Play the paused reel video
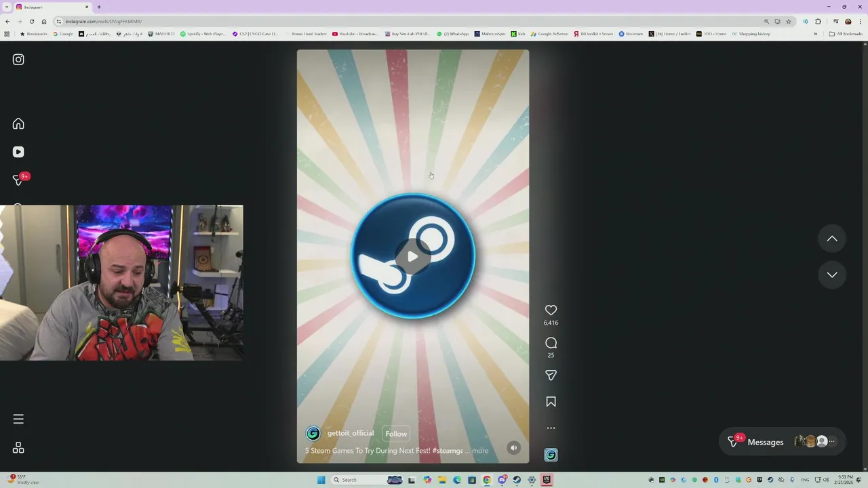The image size is (868, 488). (412, 256)
